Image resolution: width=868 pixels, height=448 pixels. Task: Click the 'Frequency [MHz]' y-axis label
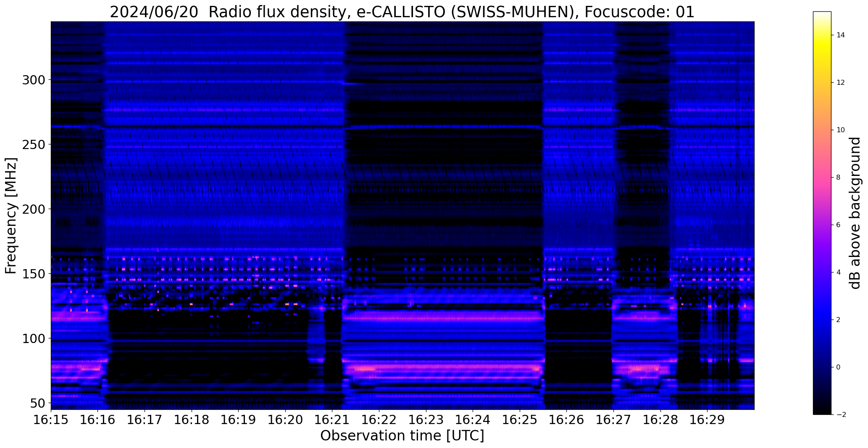11,216
